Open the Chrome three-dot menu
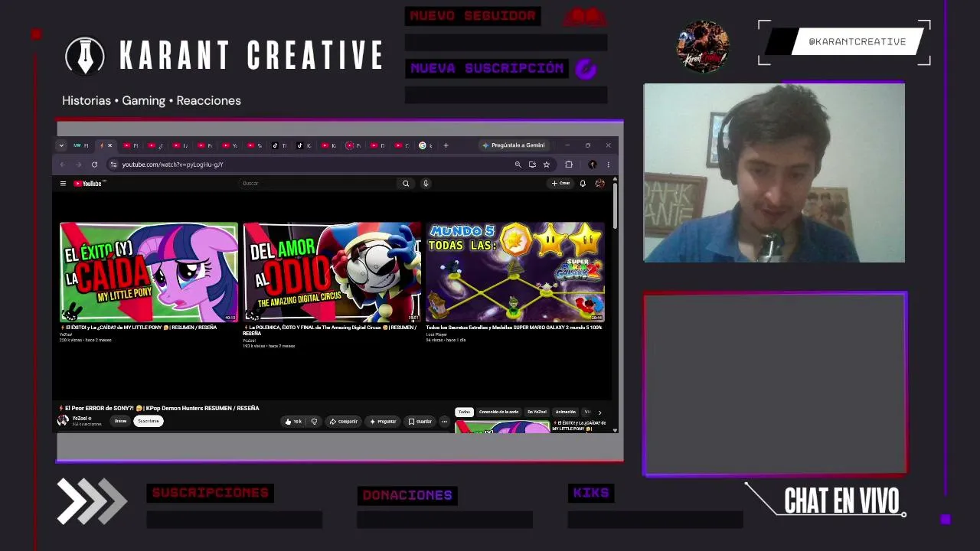Screen dimensions: 980x551 pos(608,165)
